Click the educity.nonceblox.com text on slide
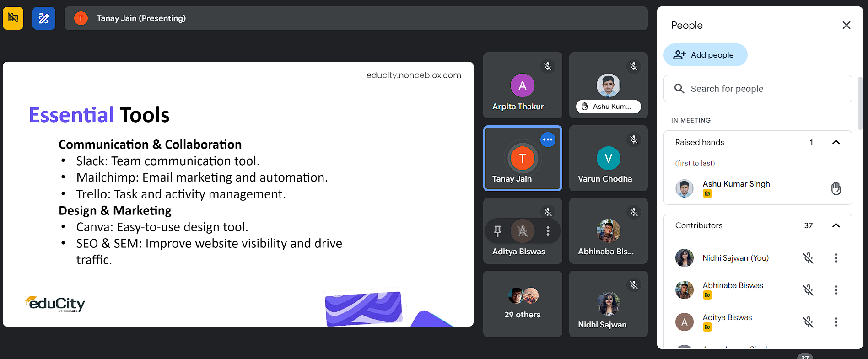The width and height of the screenshot is (868, 359). click(414, 75)
